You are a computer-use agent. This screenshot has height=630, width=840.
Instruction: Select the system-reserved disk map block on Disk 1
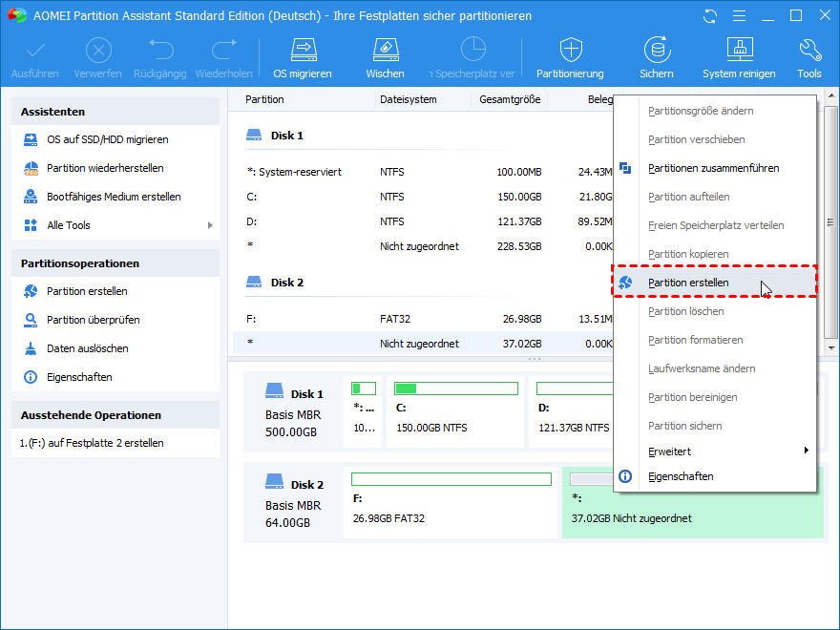(x=364, y=411)
